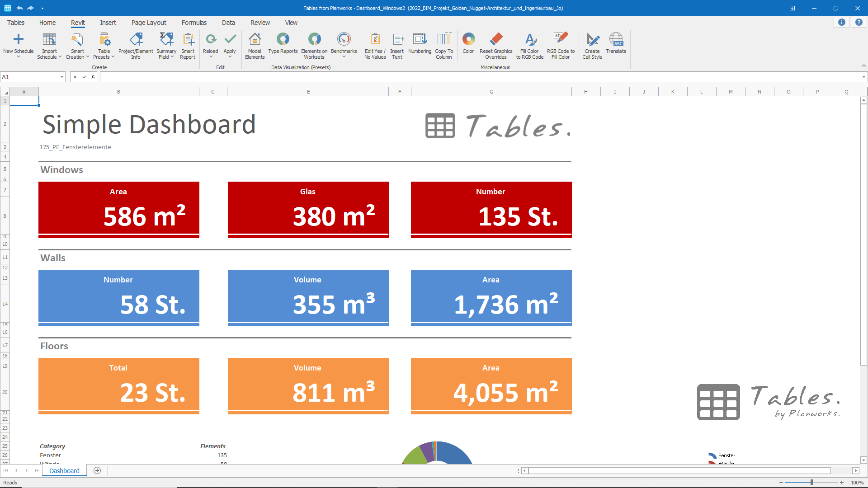868x488 pixels.
Task: Select the Translate tool
Action: click(x=616, y=39)
